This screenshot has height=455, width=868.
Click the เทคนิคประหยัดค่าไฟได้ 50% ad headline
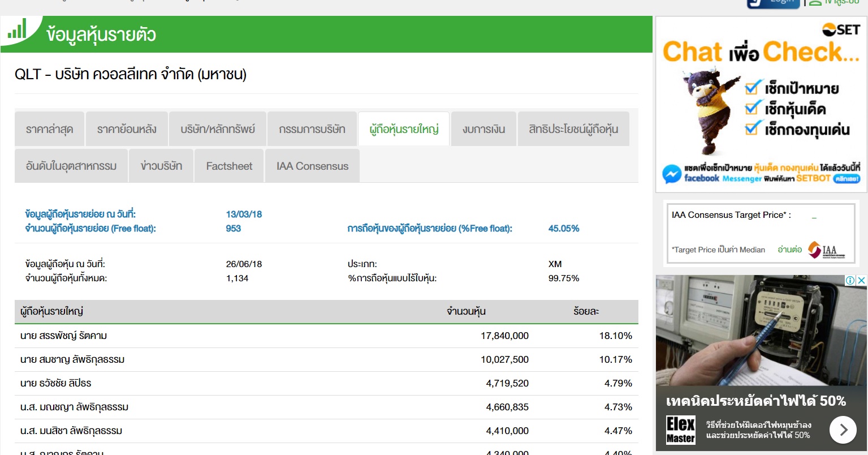[756, 401]
